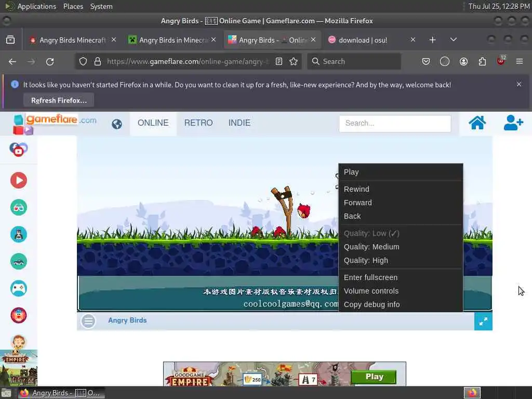Reload the current page
Screen dimensions: 532x399
tap(50, 61)
